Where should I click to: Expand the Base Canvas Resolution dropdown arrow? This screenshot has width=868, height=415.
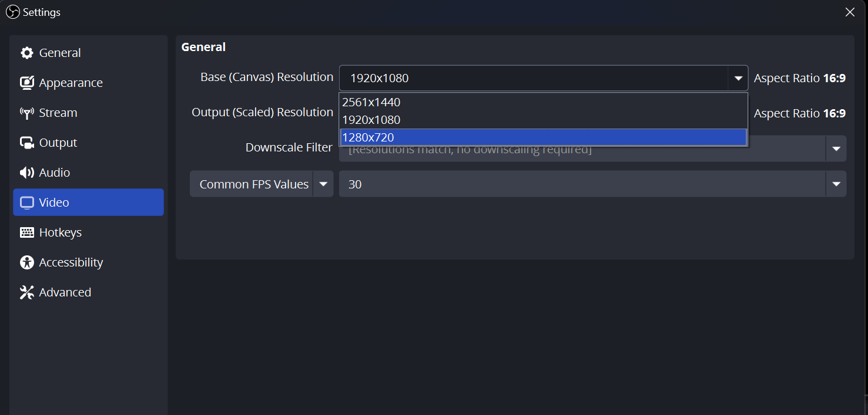pyautogui.click(x=738, y=77)
